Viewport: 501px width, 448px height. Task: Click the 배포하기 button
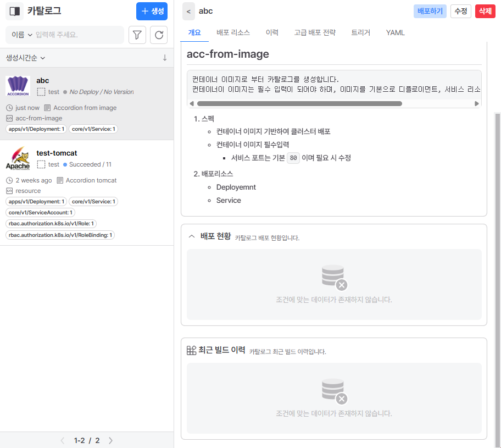click(430, 11)
